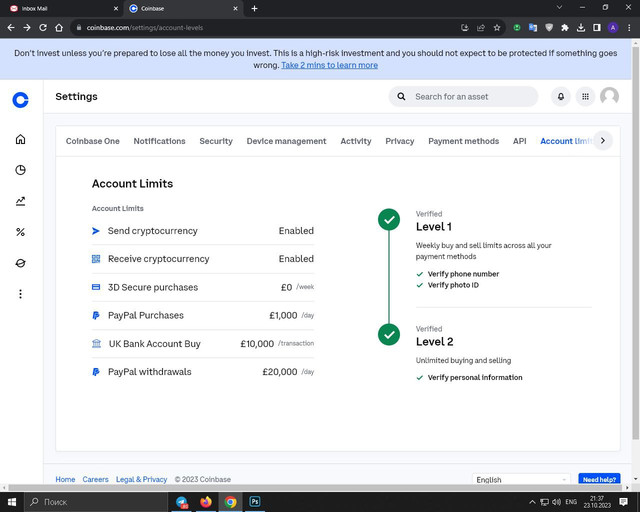
Task: Select the Account limits tab
Action: pos(567,141)
